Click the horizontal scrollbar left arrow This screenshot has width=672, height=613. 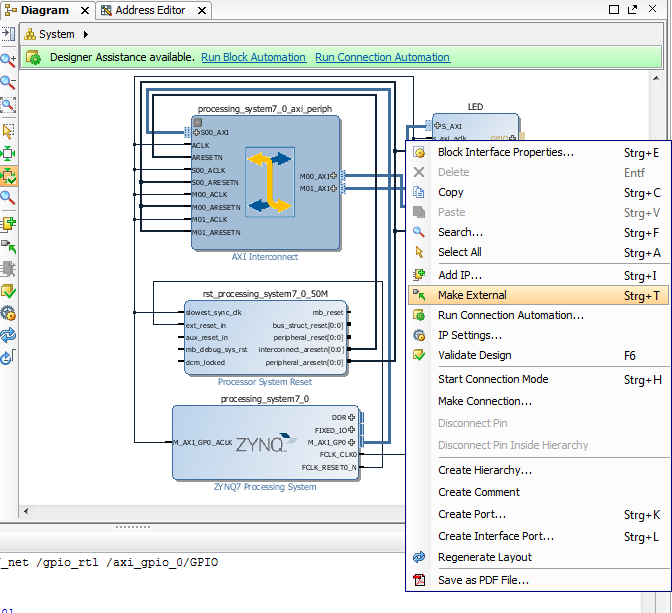(x=26, y=511)
